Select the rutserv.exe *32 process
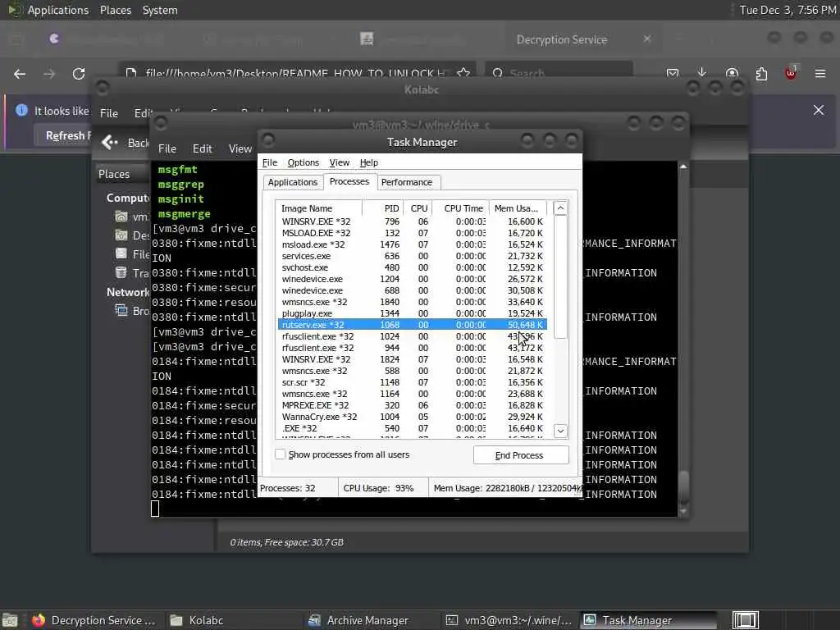The image size is (840, 630). [412, 325]
